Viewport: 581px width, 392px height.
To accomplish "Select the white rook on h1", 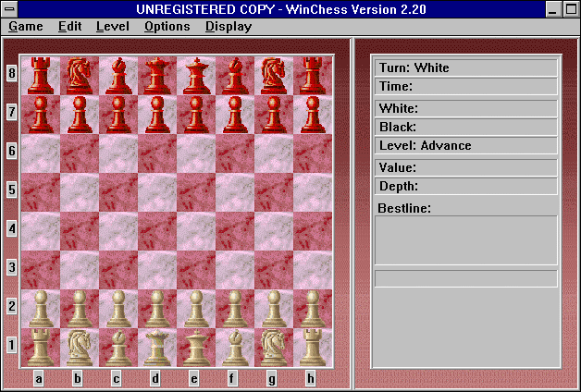I will 313,348.
